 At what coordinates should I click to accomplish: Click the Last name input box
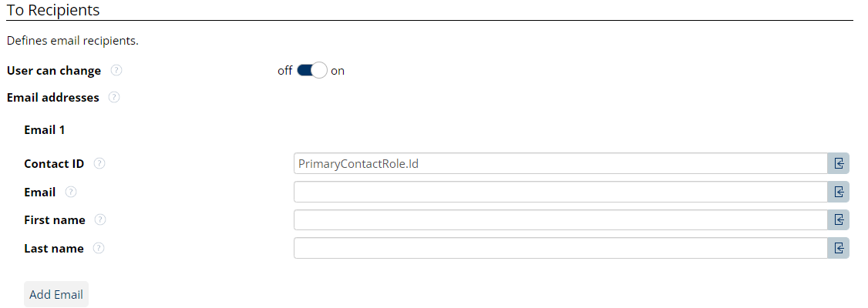[560, 248]
